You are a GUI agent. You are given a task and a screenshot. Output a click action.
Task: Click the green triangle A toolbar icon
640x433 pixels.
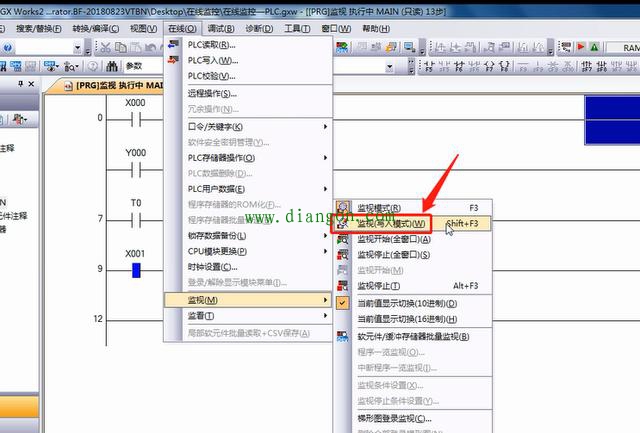click(x=594, y=47)
